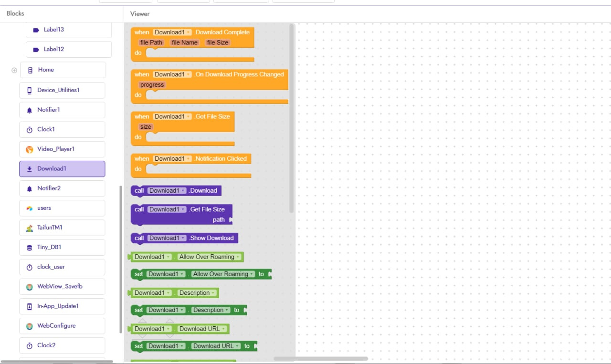The height and width of the screenshot is (364, 611).
Task: Click the Video_Player1 component icon
Action: click(x=30, y=149)
